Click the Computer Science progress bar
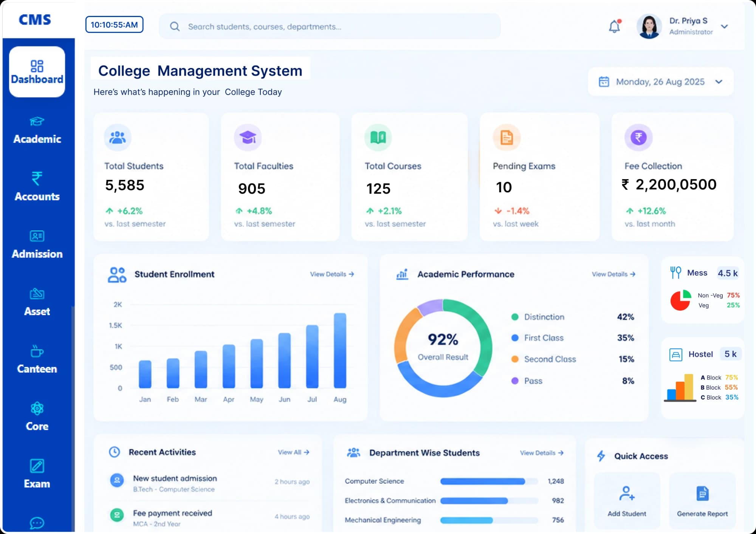Image resolution: width=756 pixels, height=534 pixels. (x=489, y=481)
